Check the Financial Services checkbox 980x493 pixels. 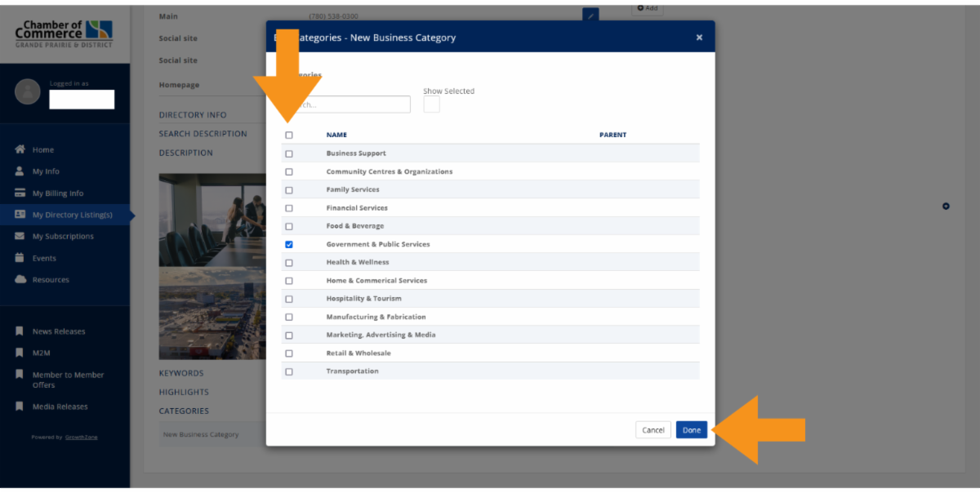[x=289, y=208]
